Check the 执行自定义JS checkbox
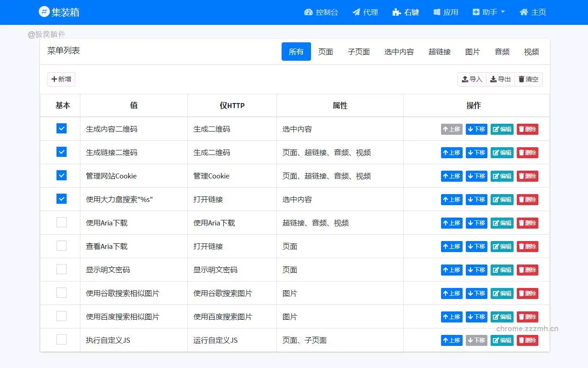588x368 pixels. tap(62, 340)
